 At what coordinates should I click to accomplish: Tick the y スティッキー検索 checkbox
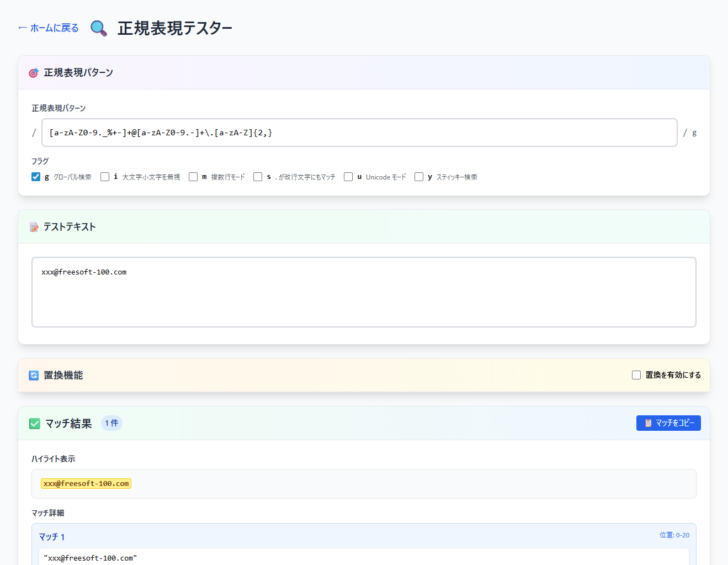[419, 177]
